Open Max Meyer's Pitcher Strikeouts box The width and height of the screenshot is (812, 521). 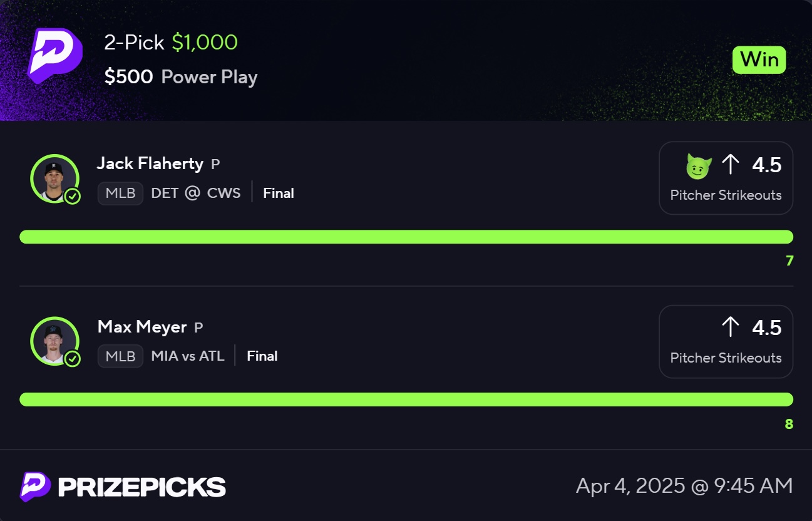[x=726, y=341]
